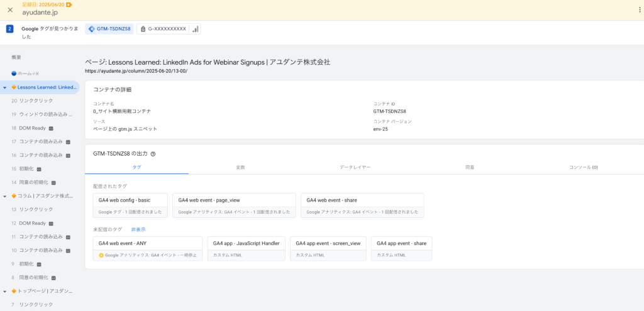Click the message icon beside 9 初期化
Viewport: 644px width, 311px height.
[x=39, y=265]
